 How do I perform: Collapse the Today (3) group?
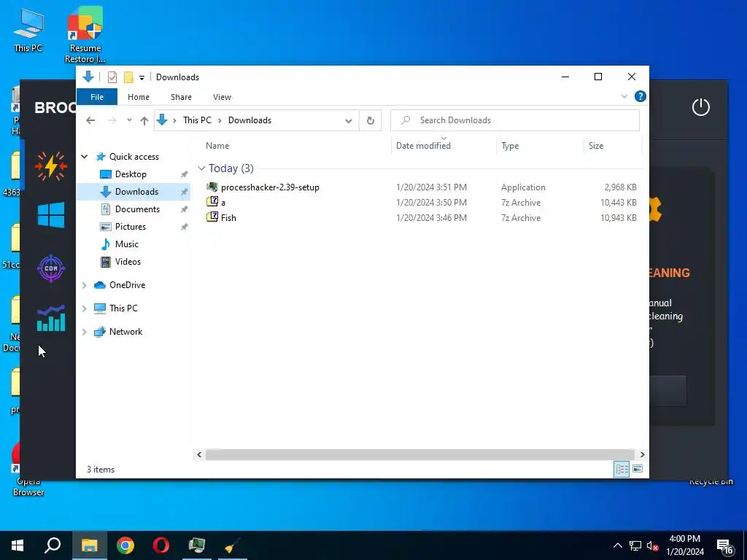click(201, 168)
